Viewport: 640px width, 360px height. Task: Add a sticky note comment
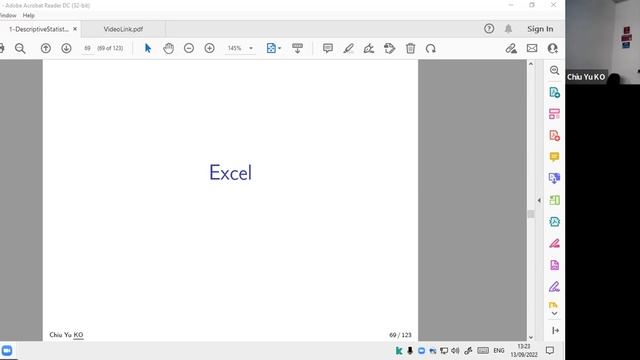click(x=327, y=48)
